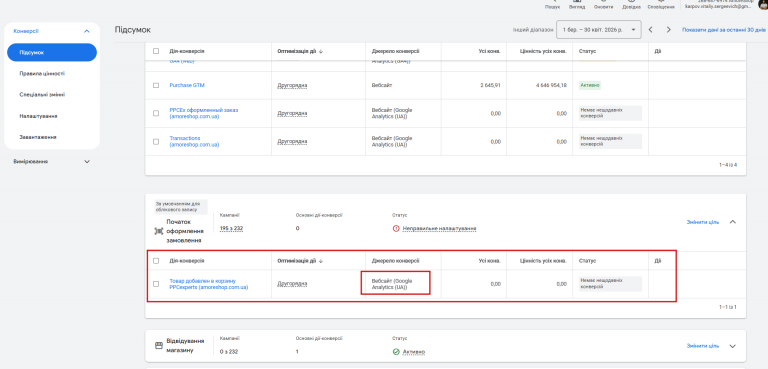Select all rows in lower table checkbox
Viewport: 768px width, 369px height.
pos(156,261)
